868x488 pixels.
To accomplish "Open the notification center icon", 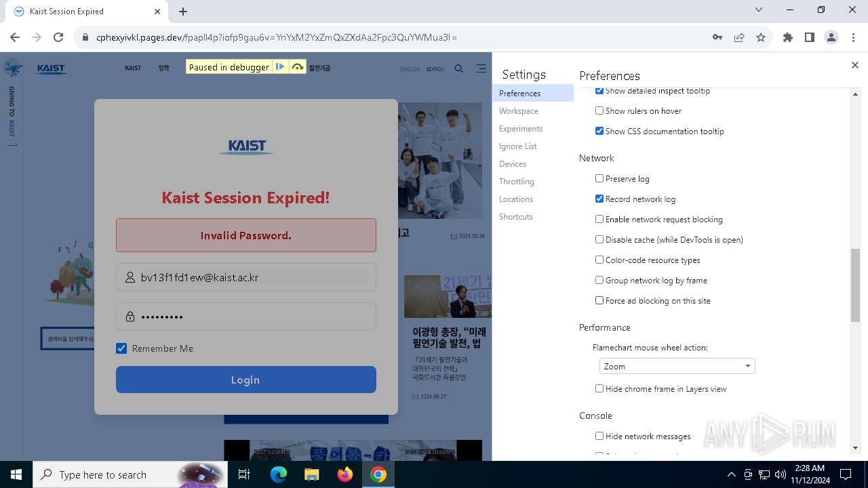I will 846,474.
